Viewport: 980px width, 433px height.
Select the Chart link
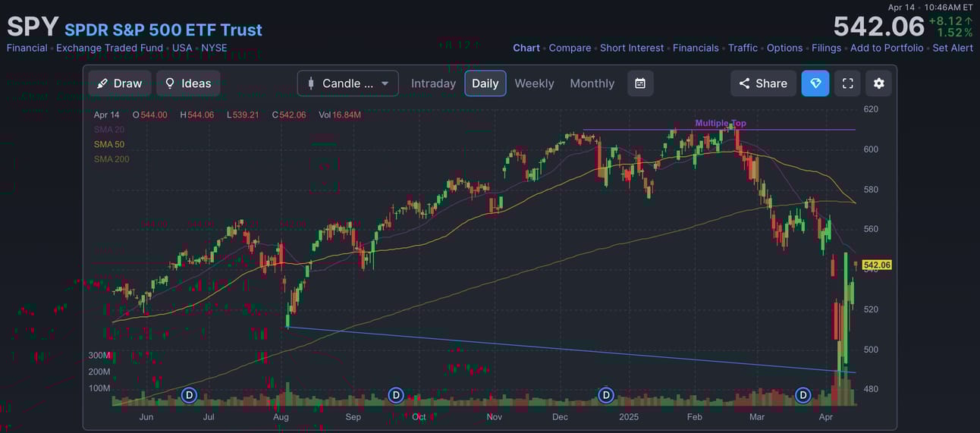pyautogui.click(x=526, y=48)
